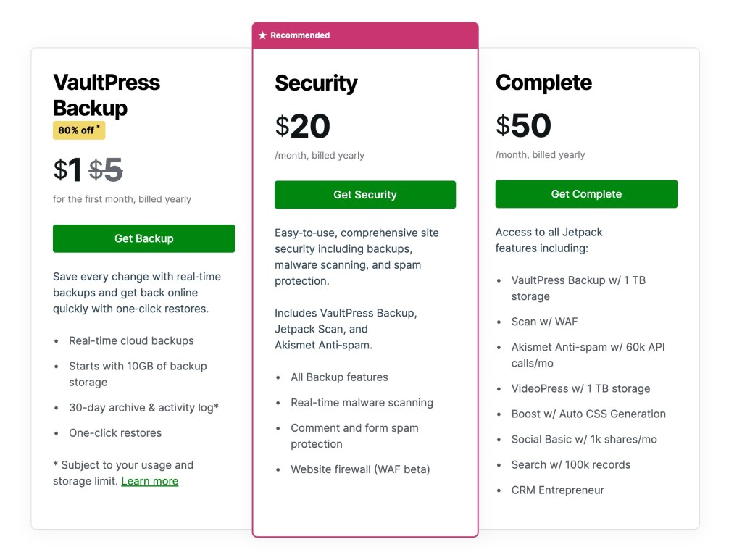
Task: Click the Real-time cloud backups item
Action: [131, 340]
